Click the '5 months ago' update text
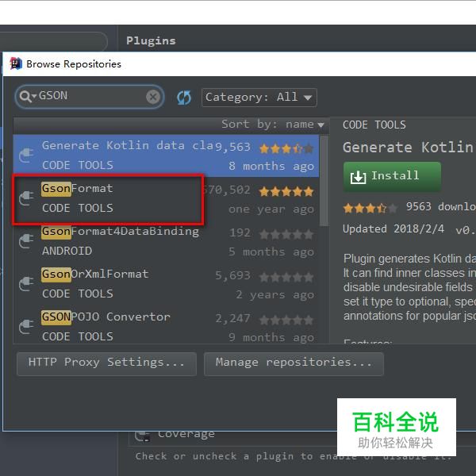Viewport: 476px width, 476px height. 271,252
